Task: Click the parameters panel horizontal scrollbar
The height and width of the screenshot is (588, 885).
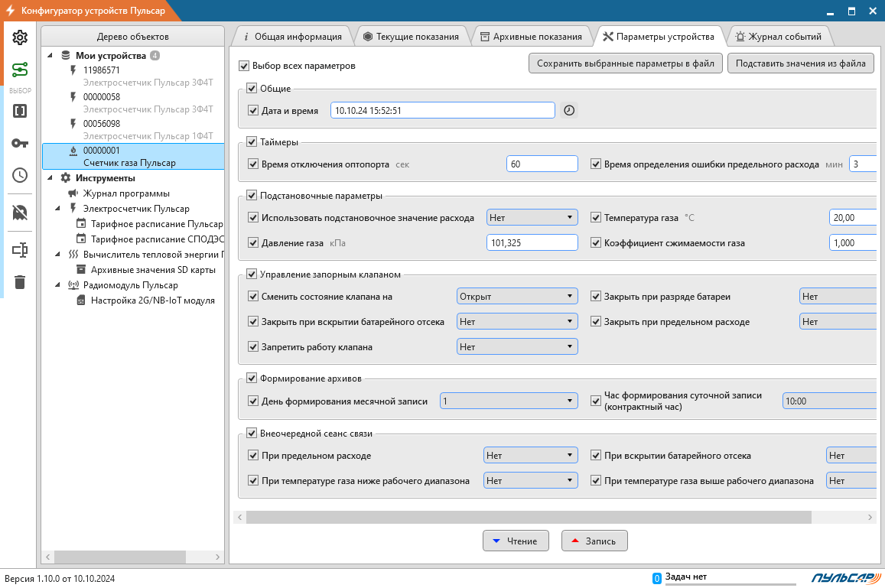Action: tap(529, 517)
